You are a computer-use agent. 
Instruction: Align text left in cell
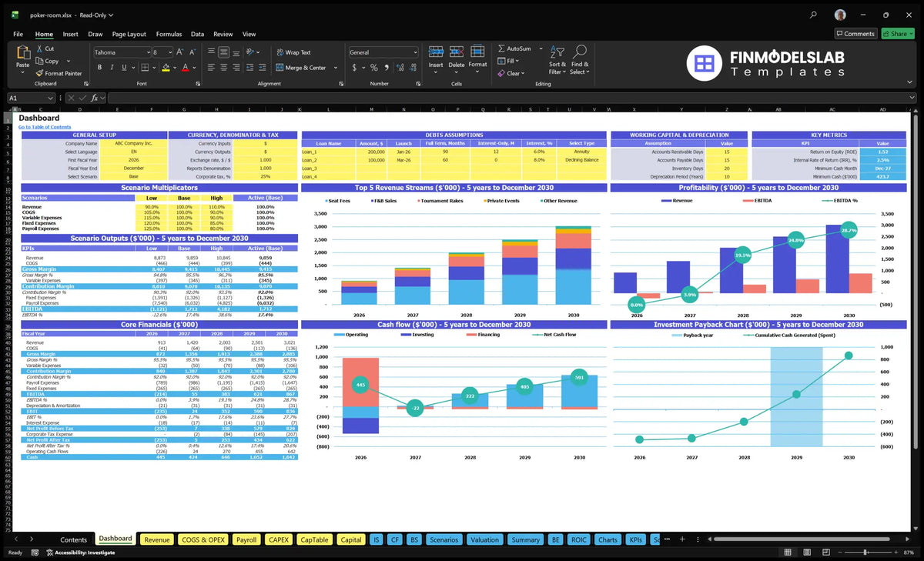click(x=211, y=68)
